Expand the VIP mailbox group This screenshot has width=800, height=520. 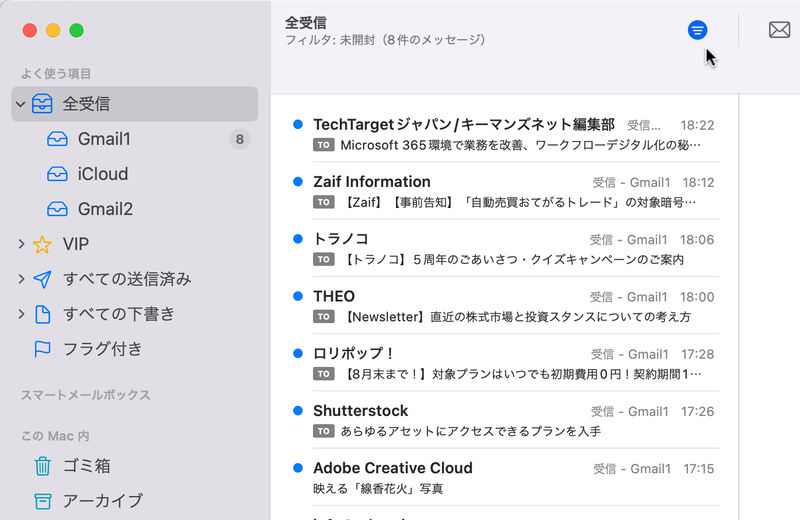(21, 244)
